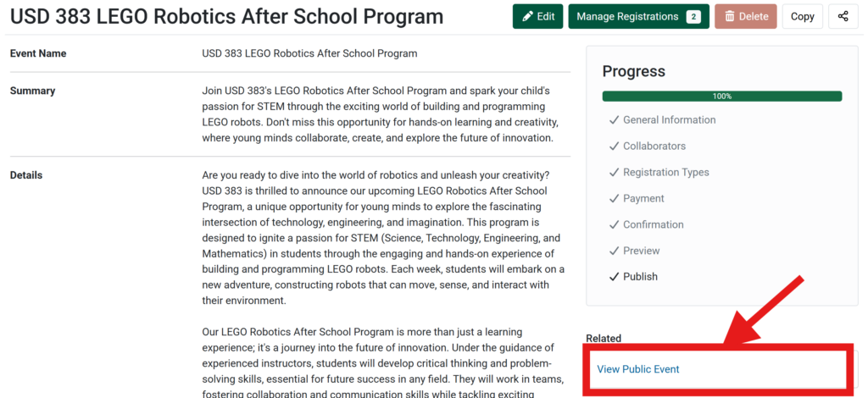Viewport: 868px width, 398px height.
Task: Select the Preview step
Action: click(x=641, y=251)
